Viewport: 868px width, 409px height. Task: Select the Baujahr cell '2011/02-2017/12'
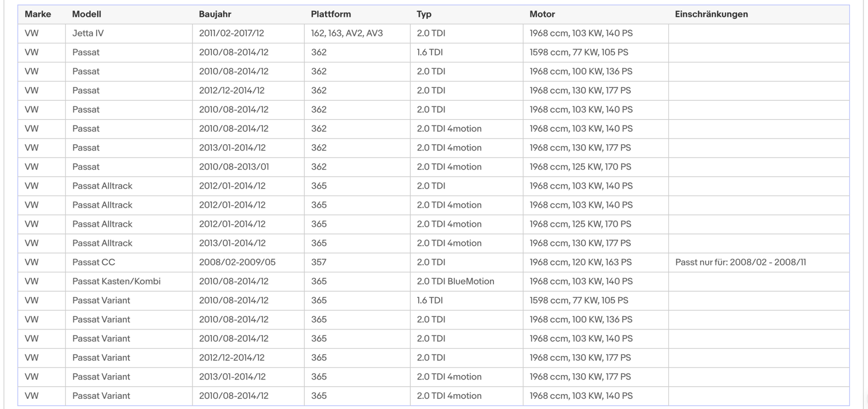(248, 33)
